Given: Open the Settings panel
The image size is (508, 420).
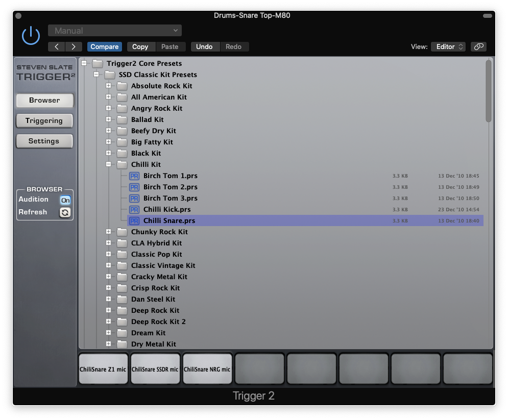Looking at the screenshot, I should pos(44,141).
